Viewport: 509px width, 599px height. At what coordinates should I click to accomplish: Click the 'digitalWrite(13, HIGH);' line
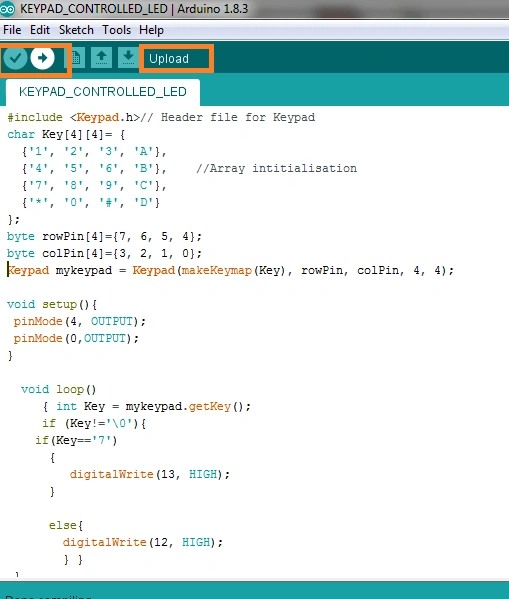pos(150,474)
